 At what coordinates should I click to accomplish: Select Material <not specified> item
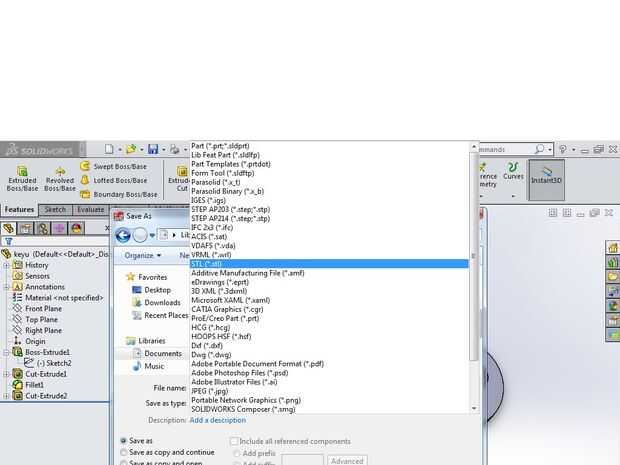[58, 298]
